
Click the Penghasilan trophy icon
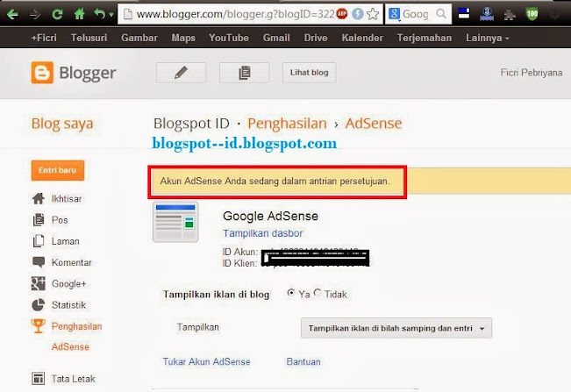point(39,326)
